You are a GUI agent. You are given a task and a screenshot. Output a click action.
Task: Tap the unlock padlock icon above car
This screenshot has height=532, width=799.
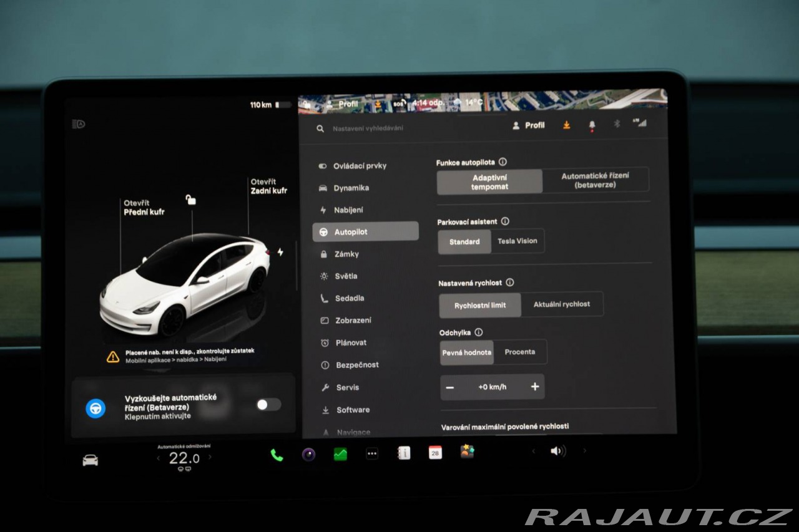[x=191, y=200]
